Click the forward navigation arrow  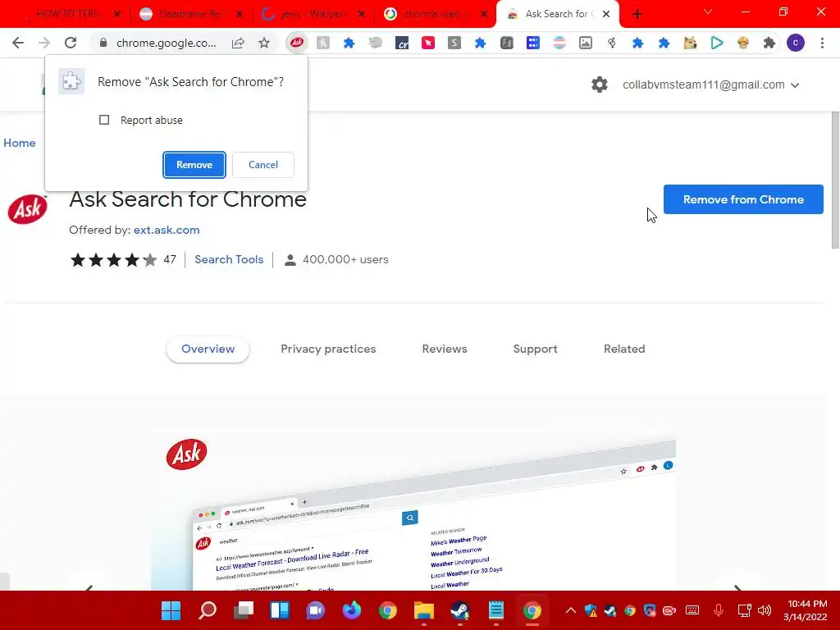(44, 43)
